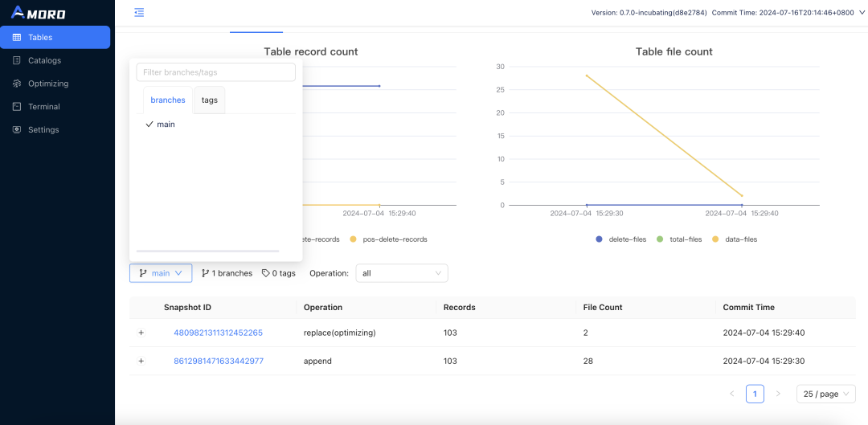This screenshot has width=868, height=425.
Task: Open the main branch selector dropdown
Action: [161, 273]
